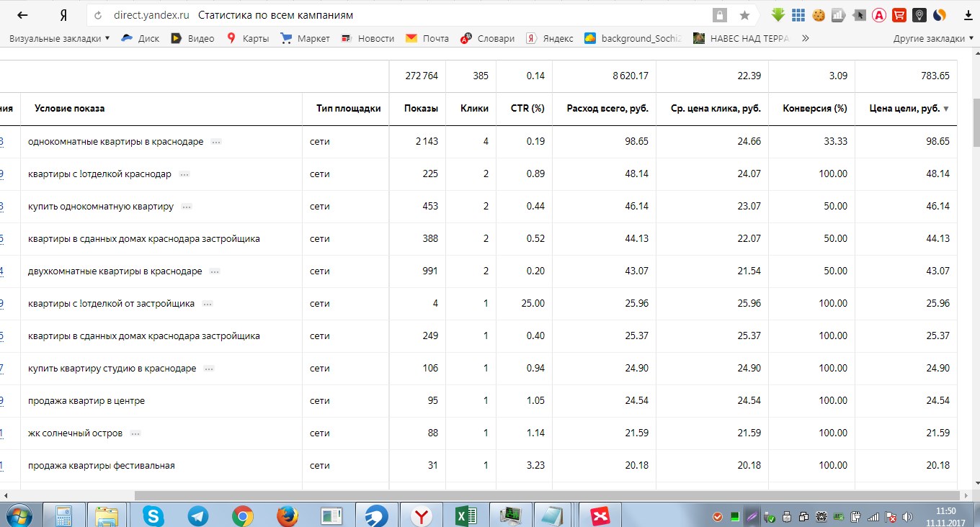Expand the 'Визуальные закладки' bookmarks dropdown
The image size is (980, 527).
click(x=59, y=38)
